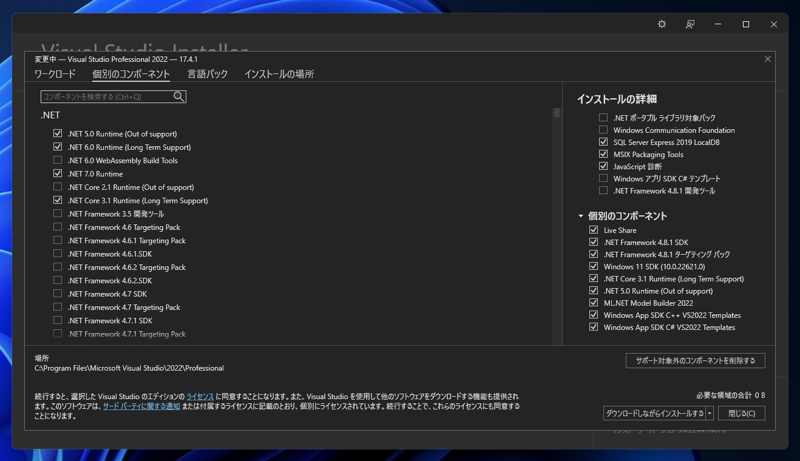Check .NET 6.0 WebAssembly Build Tools

pyautogui.click(x=58, y=160)
